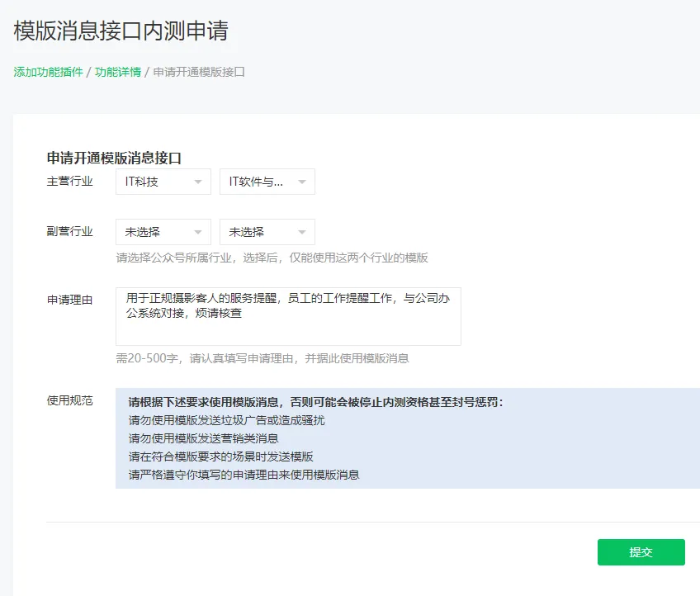Screen dimensions: 700x596
Task: Click the arrow icon beside IT软件与... selector
Action: 302,182
